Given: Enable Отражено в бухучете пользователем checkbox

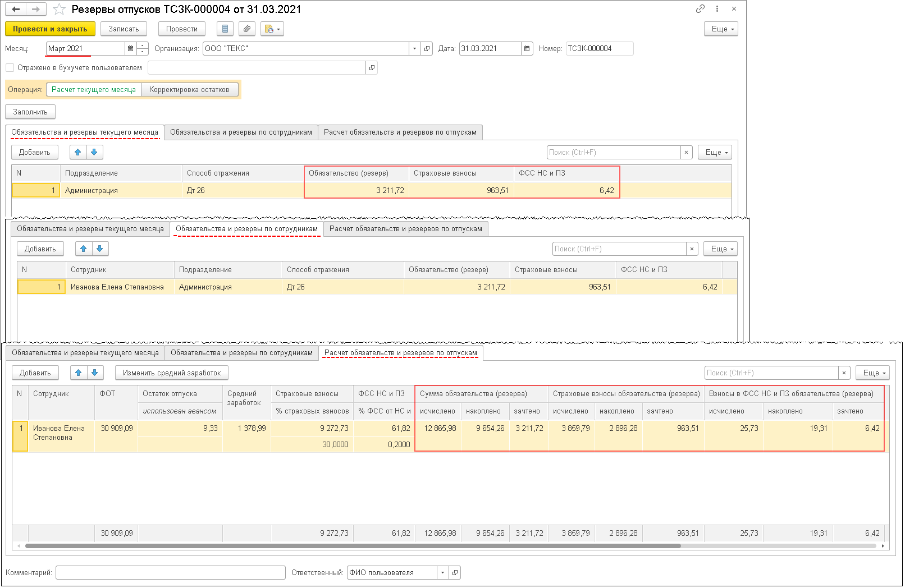Looking at the screenshot, I should click(x=10, y=68).
